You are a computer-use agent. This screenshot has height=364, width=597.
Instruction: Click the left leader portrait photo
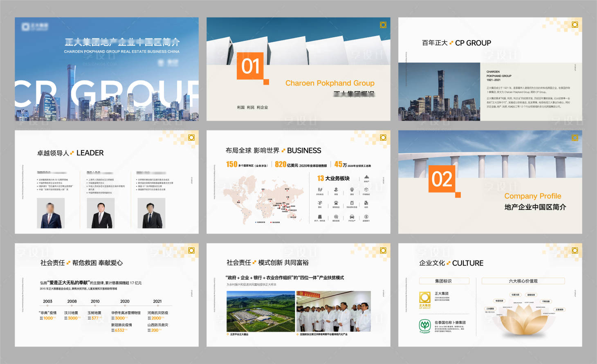(51, 213)
